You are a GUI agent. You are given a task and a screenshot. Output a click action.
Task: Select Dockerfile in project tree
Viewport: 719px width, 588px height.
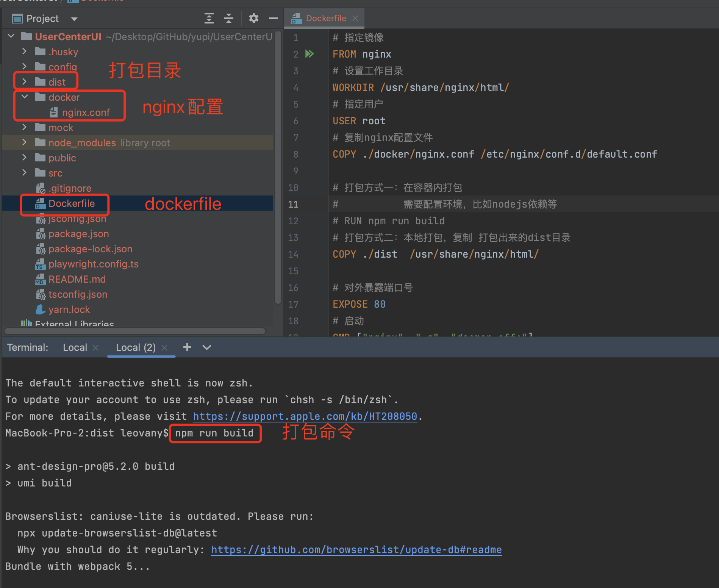(x=72, y=203)
